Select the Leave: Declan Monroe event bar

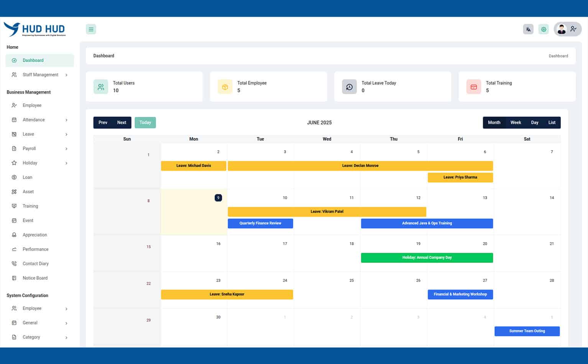click(360, 166)
